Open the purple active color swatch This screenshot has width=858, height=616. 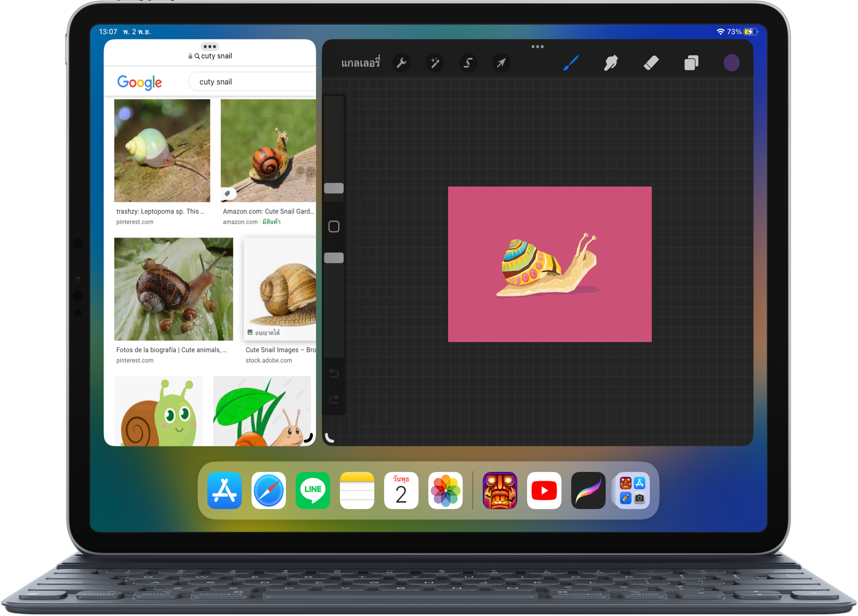[x=731, y=63]
